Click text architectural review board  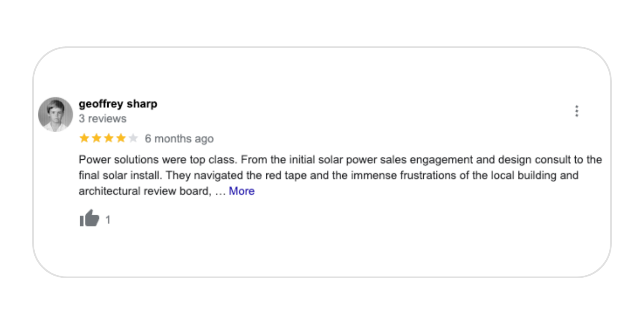(145, 191)
